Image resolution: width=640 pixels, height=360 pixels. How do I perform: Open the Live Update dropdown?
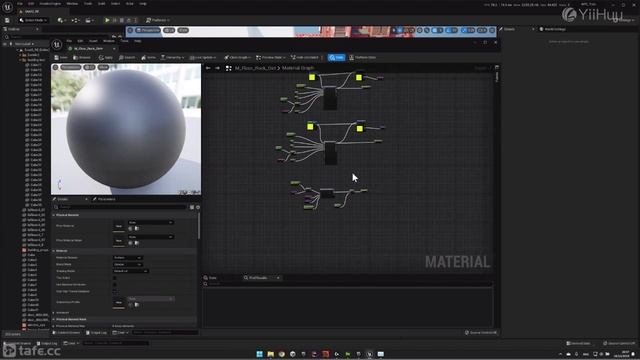click(x=203, y=58)
